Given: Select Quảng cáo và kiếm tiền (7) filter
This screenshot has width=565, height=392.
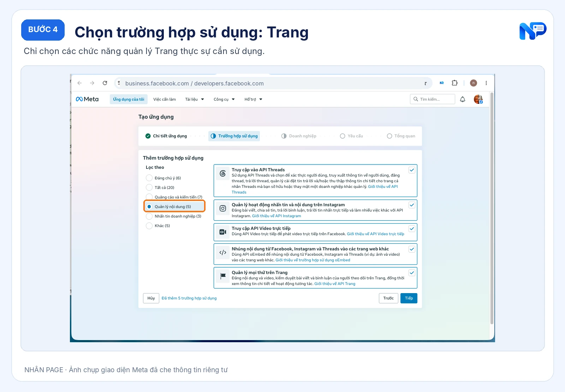Looking at the screenshot, I should [149, 197].
